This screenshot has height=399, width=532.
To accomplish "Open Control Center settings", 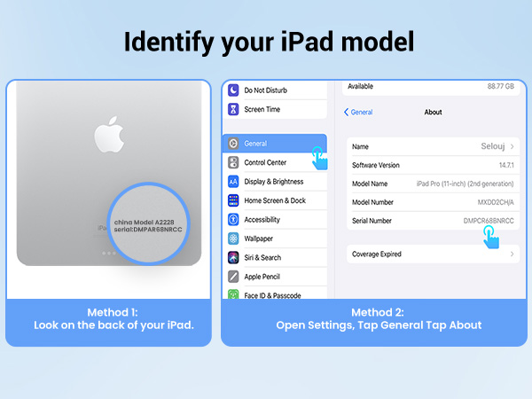I will point(275,162).
